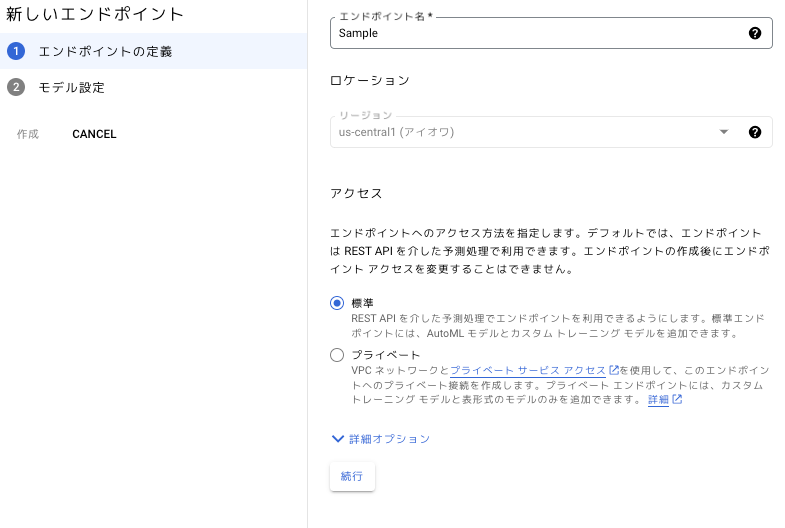The image size is (785, 528).
Task: Focus the エンドポイント名 text field containing Sample
Action: pos(535,33)
